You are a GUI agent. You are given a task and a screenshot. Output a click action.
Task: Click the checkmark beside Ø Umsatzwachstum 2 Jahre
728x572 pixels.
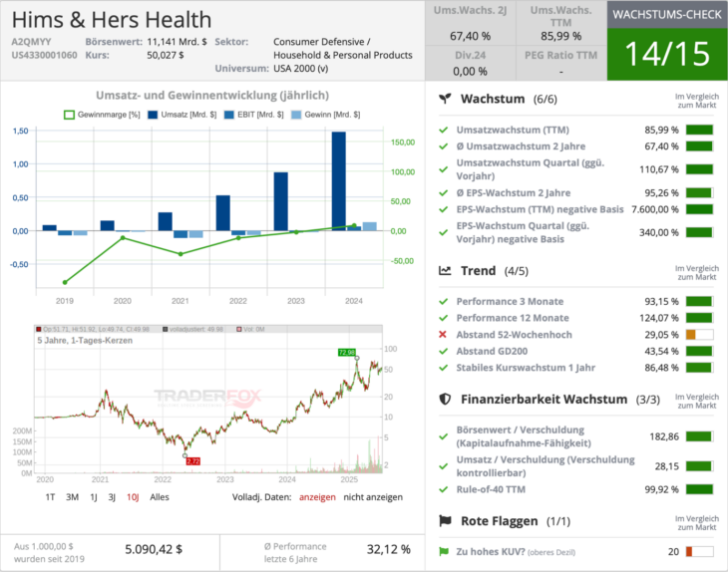tap(444, 146)
